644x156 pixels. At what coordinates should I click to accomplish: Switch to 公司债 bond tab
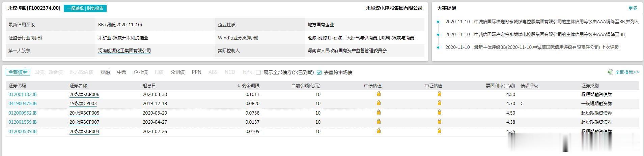[177, 72]
